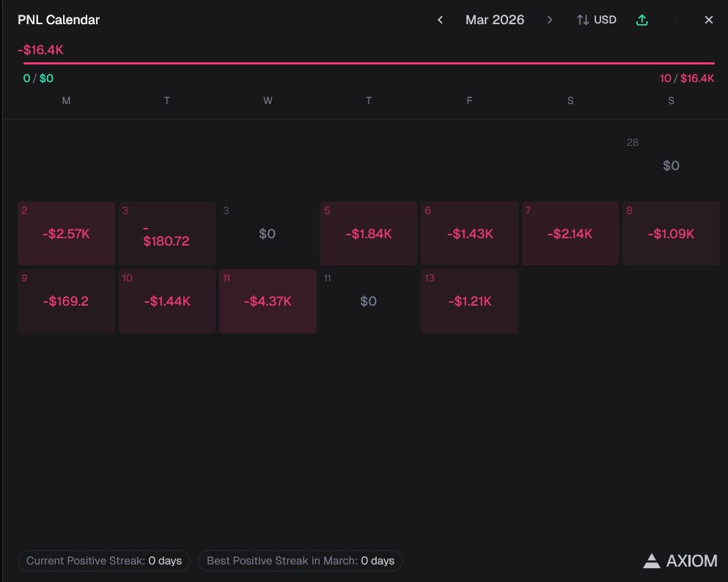
Task: Open the day cell showing -$180.72
Action: tap(167, 233)
